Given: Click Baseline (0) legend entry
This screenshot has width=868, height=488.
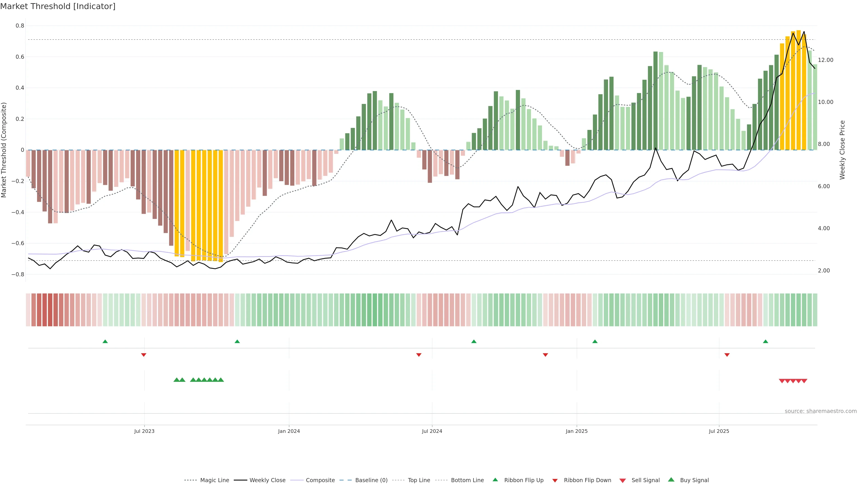Looking at the screenshot, I should point(371,480).
